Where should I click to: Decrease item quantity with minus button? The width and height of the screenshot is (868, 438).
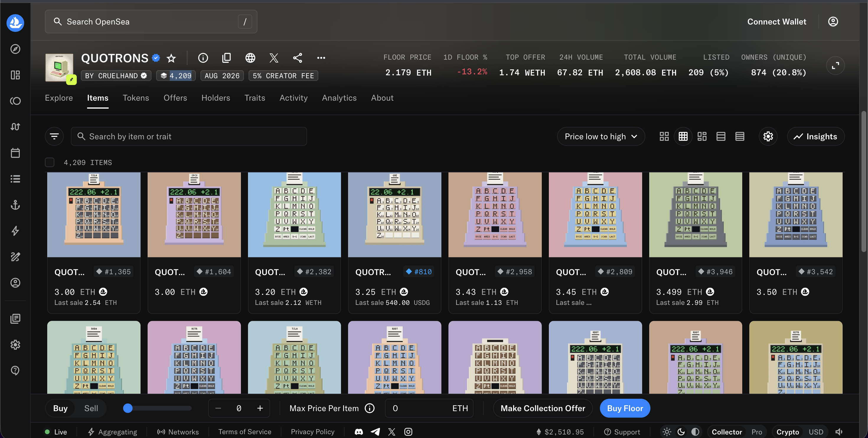218,408
